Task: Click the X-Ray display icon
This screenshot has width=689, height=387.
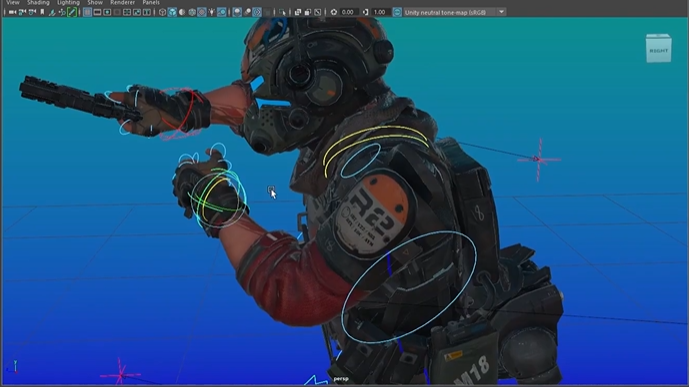Action: [297, 12]
